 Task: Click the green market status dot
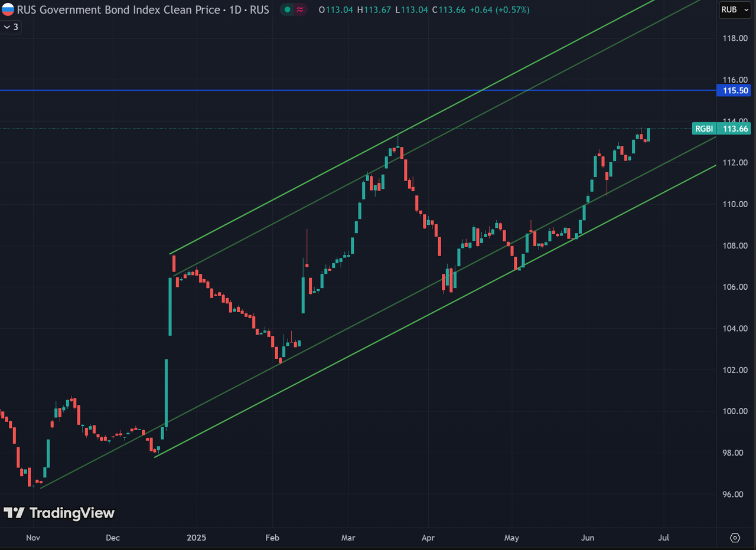click(x=288, y=10)
